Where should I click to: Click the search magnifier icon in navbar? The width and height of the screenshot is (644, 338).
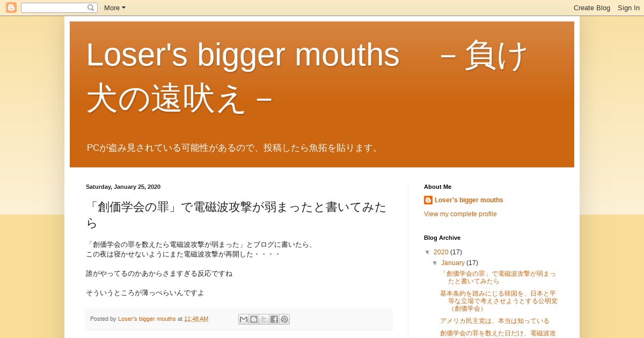[91, 8]
